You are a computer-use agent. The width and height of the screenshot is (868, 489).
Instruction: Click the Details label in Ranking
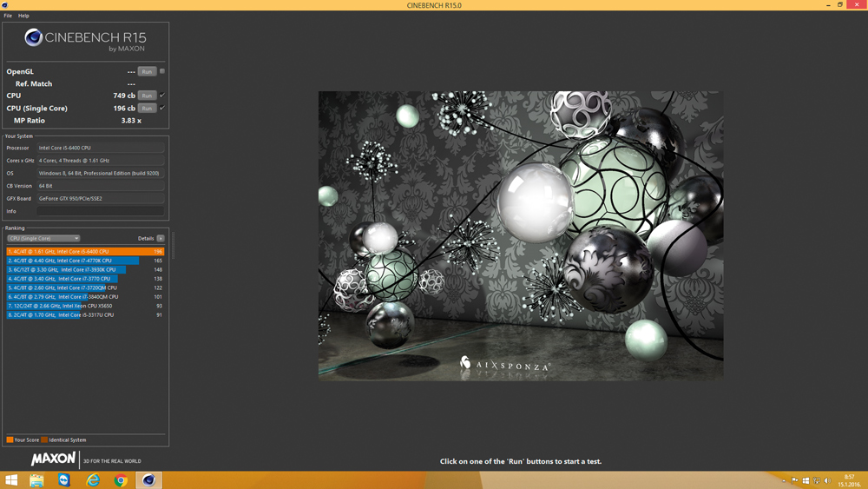tap(146, 238)
